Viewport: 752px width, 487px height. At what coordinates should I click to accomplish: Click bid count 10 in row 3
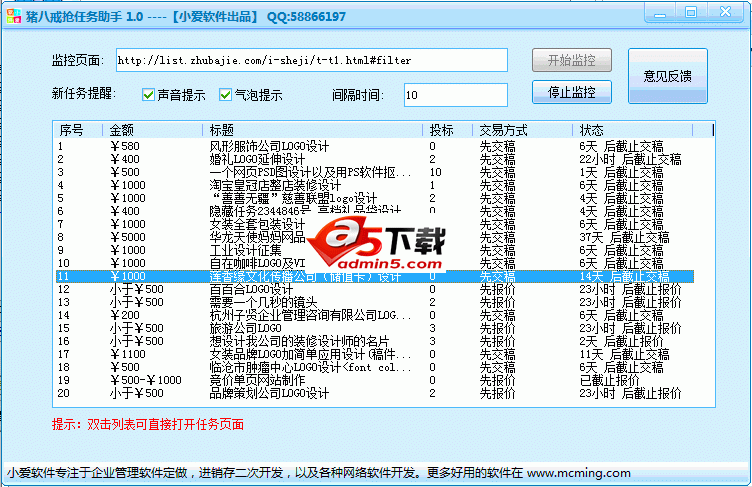point(435,172)
